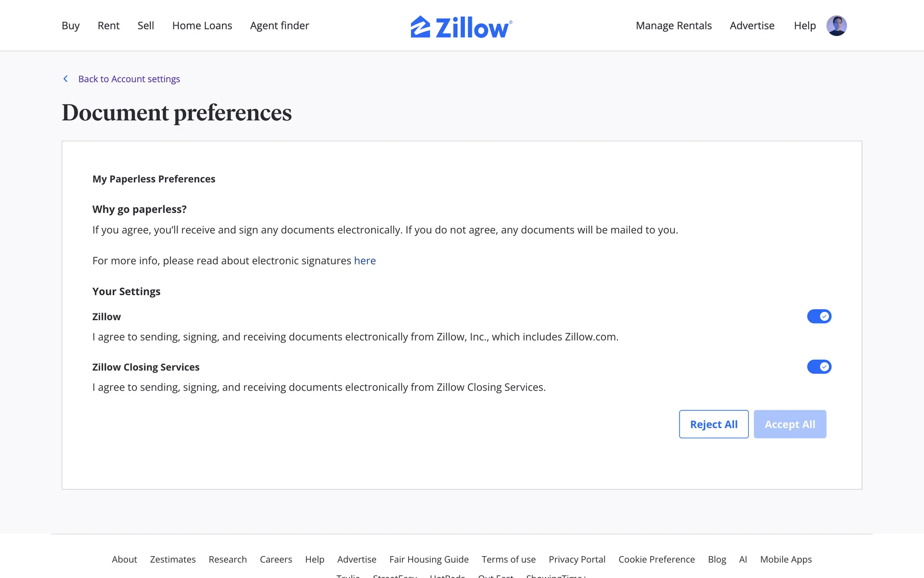This screenshot has width=924, height=578.
Task: Click Advertise in the top navigation
Action: [752, 26]
